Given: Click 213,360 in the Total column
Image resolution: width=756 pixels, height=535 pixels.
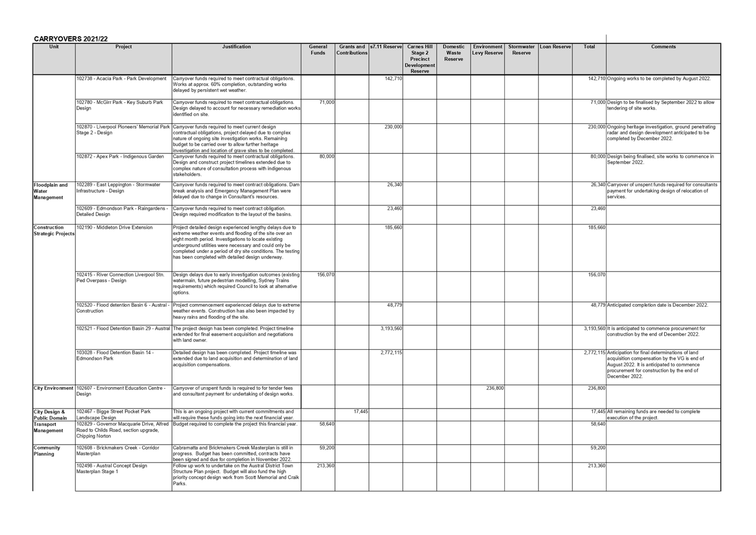Looking at the screenshot, I should coord(597,466).
